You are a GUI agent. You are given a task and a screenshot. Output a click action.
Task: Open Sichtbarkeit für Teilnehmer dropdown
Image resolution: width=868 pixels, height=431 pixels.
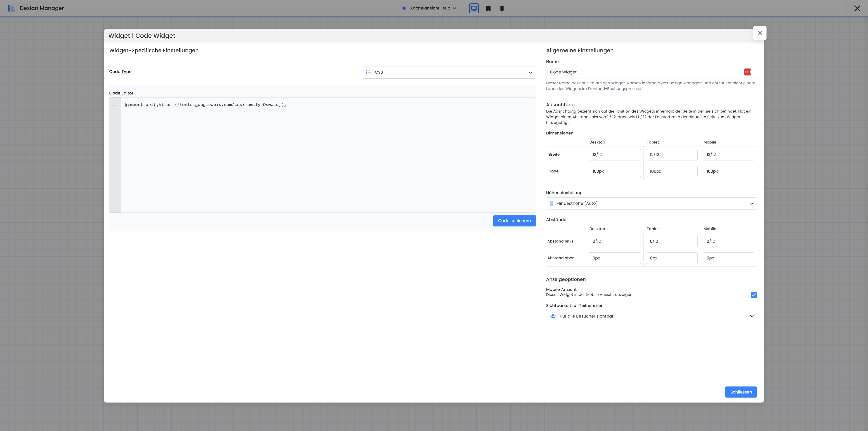651,316
